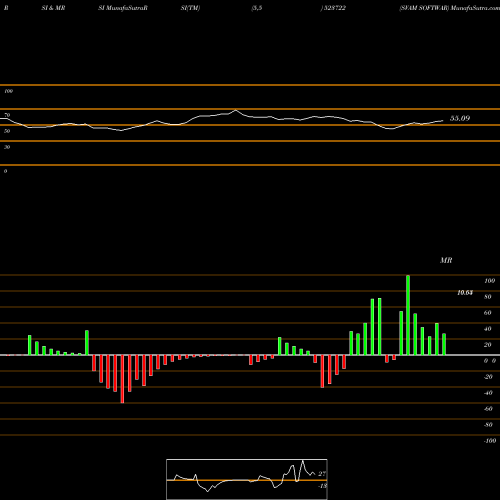Open the mini overview chart thumbnail
Screen dimensions: 500x500
tap(247, 479)
